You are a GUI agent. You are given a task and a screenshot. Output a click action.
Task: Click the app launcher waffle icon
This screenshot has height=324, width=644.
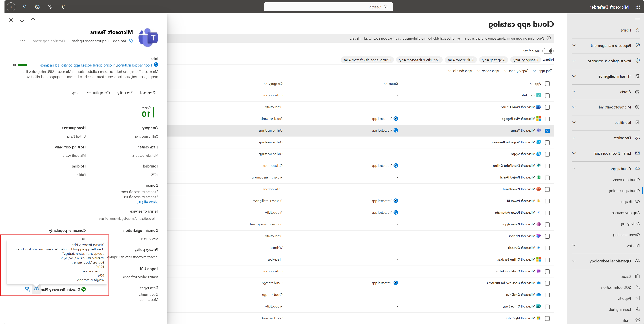[x=638, y=7]
